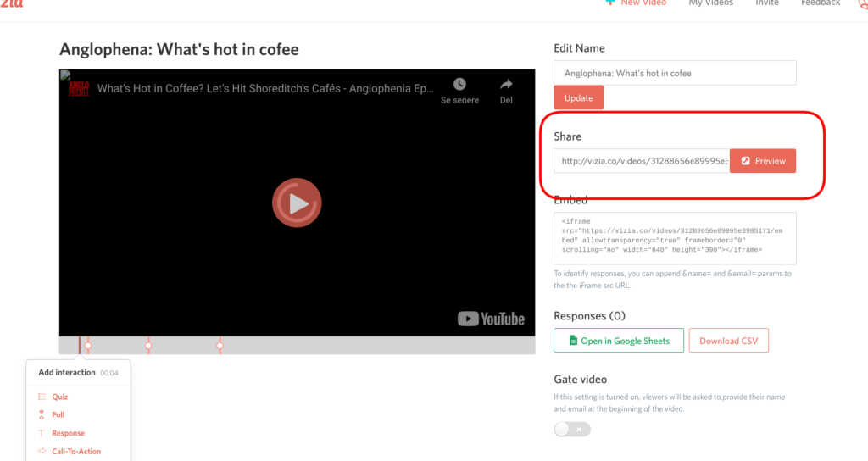Click the first timeline marker

[88, 346]
